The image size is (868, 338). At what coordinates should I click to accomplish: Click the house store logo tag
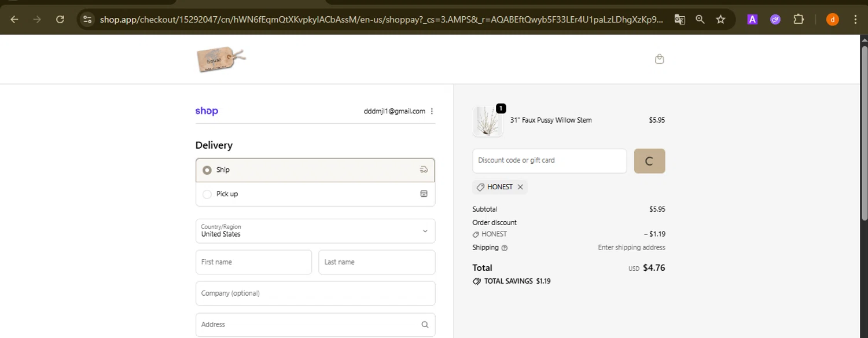pos(220,59)
